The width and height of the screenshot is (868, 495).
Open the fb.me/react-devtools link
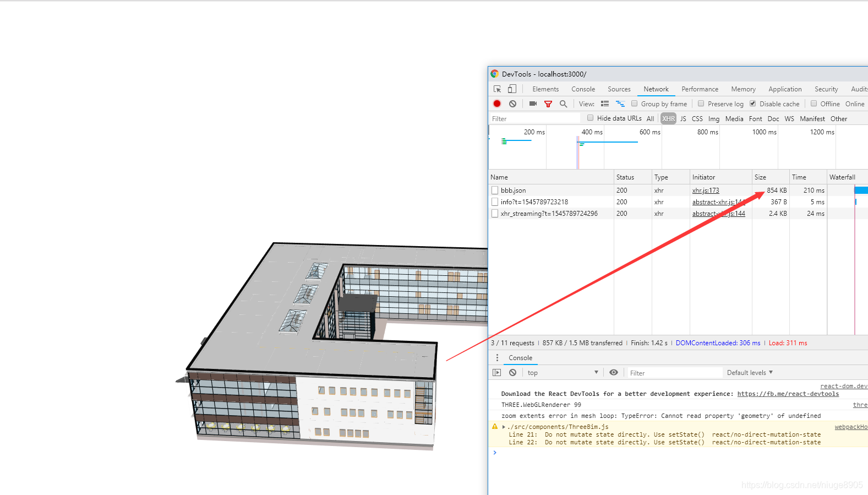tap(788, 394)
